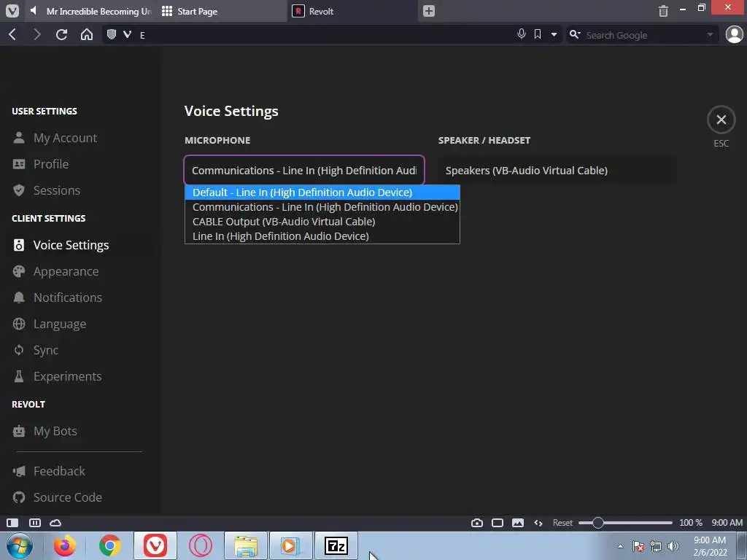Open the user profile avatar
Viewport: 747px width, 560px height.
tap(734, 34)
